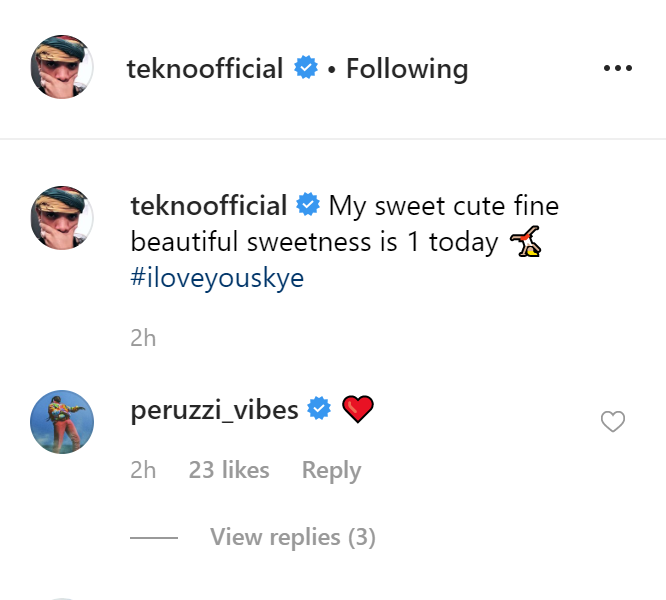Open teknoofficial username link in the header
The height and width of the screenshot is (600, 666).
[205, 69]
